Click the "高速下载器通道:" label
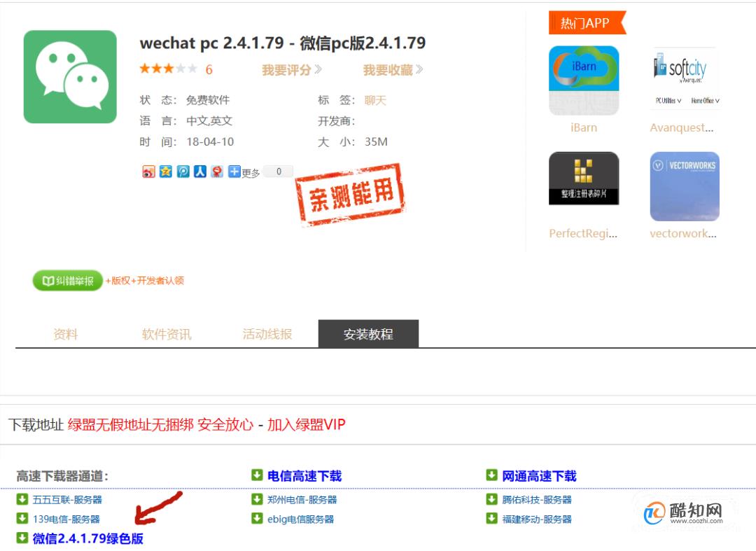Image resolution: width=756 pixels, height=551 pixels. pos(63,476)
